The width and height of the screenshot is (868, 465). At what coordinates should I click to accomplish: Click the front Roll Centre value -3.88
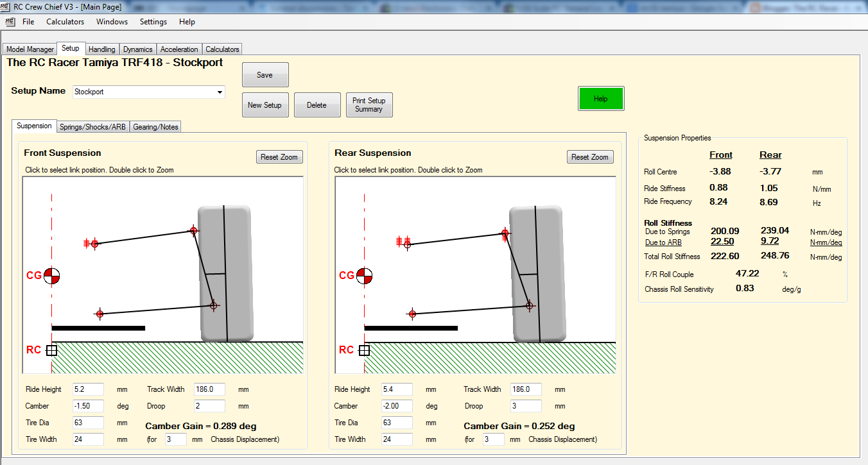click(720, 171)
